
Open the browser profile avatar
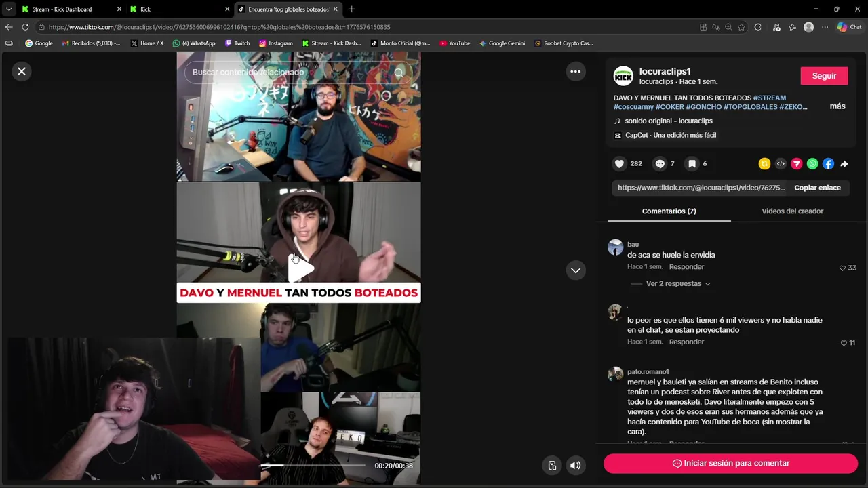coord(808,27)
